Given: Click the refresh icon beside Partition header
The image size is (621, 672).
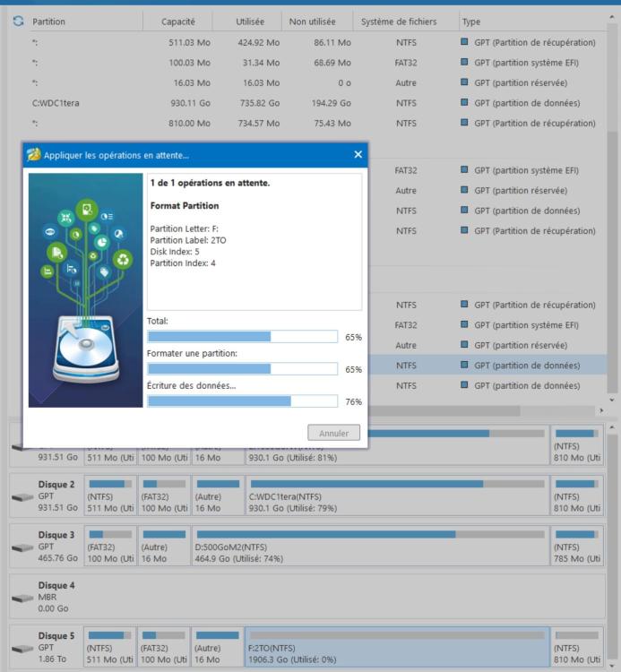Looking at the screenshot, I should click(x=17, y=21).
